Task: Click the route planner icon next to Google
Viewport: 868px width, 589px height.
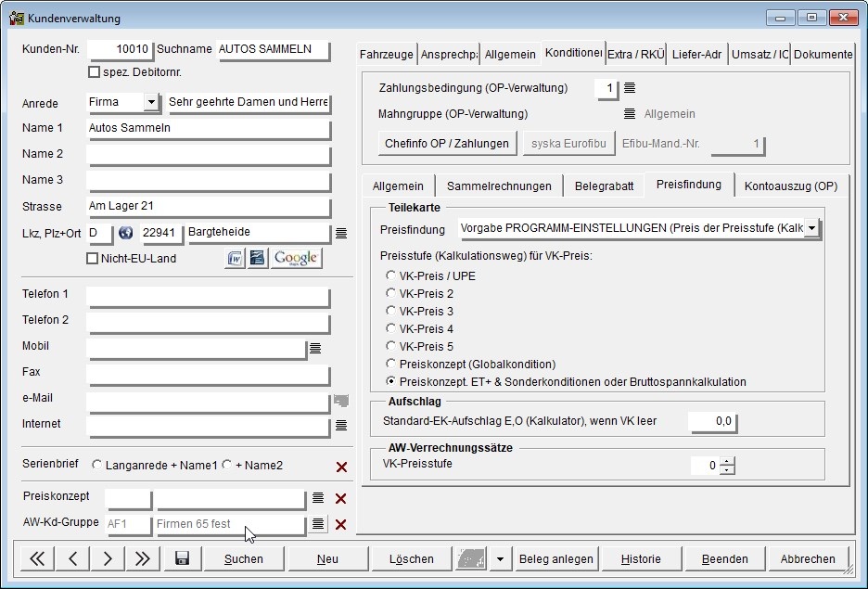Action: (258, 258)
